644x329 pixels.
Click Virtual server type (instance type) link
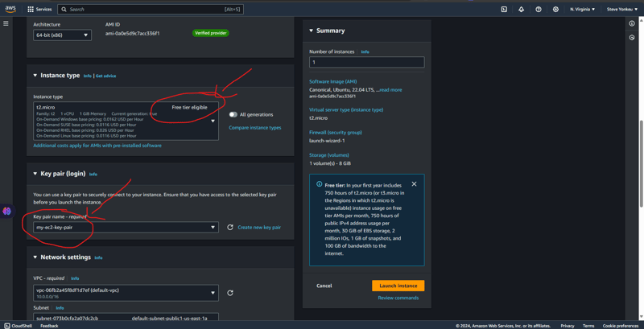[x=346, y=109]
